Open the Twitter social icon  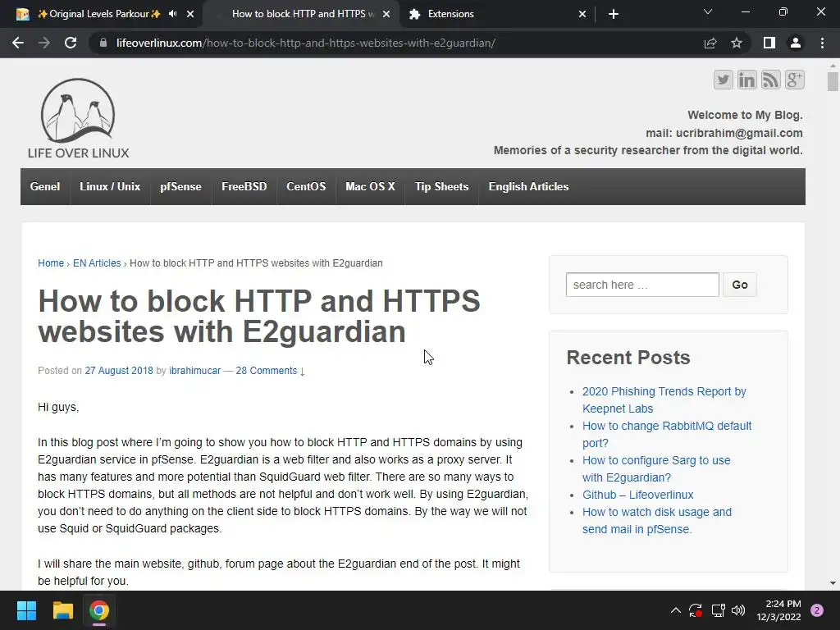click(723, 80)
